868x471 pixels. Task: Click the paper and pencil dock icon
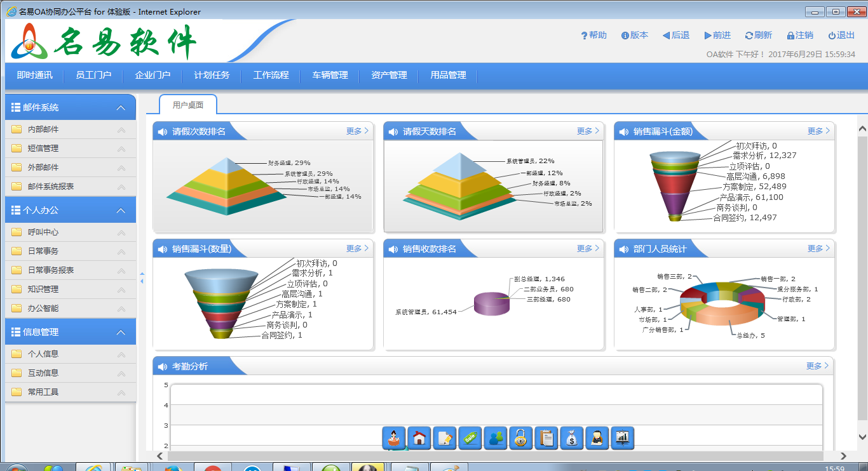click(444, 438)
